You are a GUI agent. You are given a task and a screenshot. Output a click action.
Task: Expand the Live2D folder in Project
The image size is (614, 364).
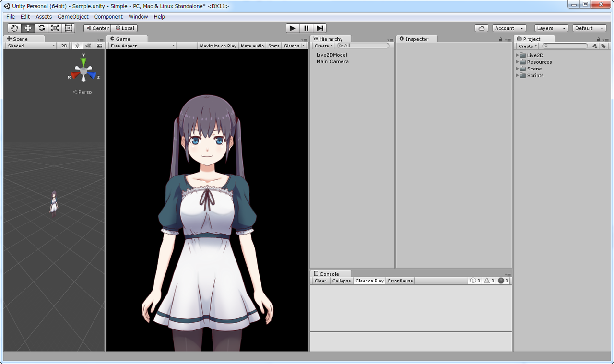(x=517, y=55)
